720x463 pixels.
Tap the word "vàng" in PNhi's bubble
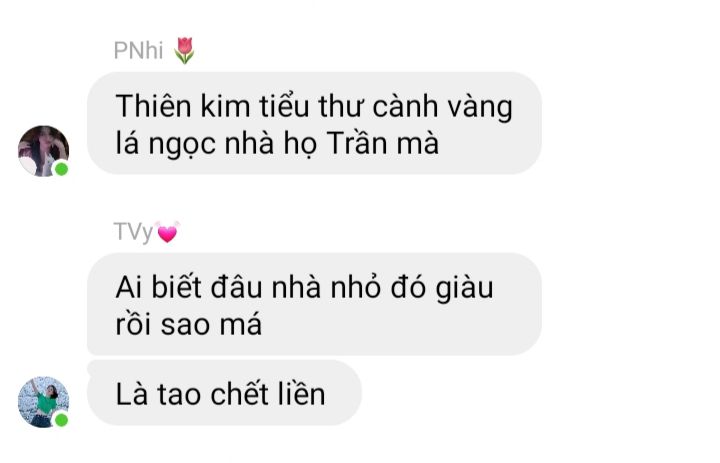coord(480,108)
